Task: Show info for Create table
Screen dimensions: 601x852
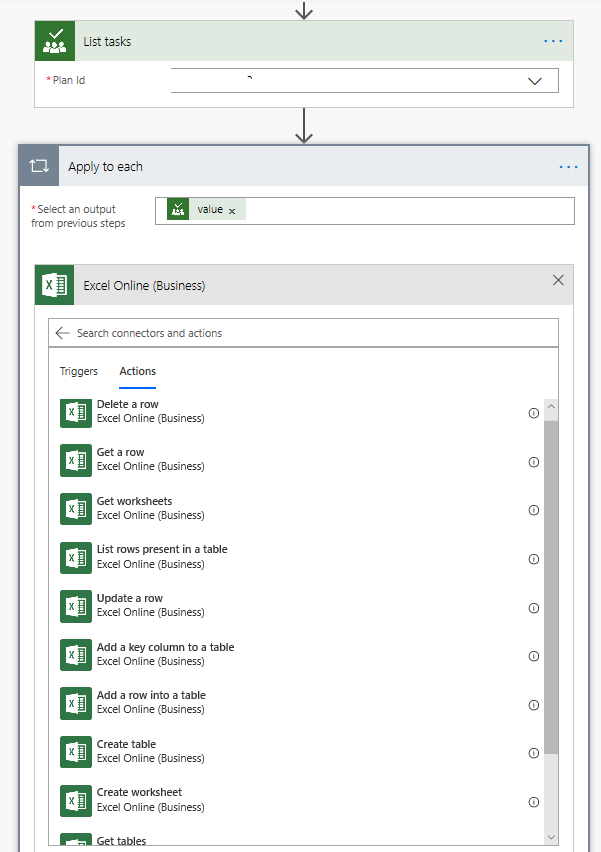Action: pyautogui.click(x=534, y=753)
